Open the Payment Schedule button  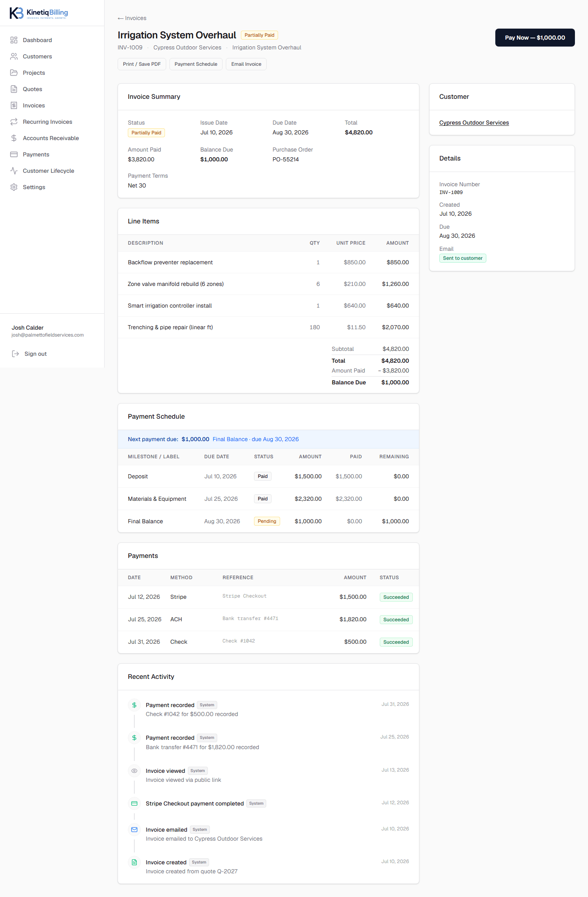tap(196, 64)
